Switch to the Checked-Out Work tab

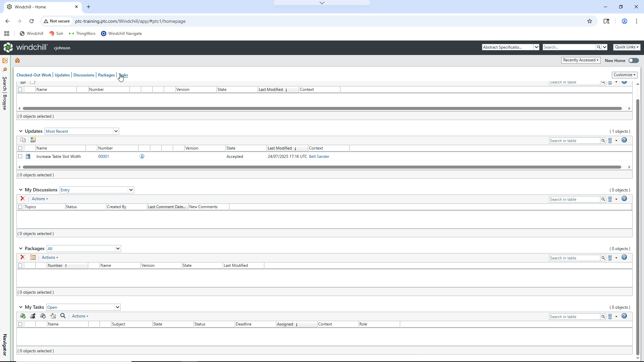click(x=34, y=75)
